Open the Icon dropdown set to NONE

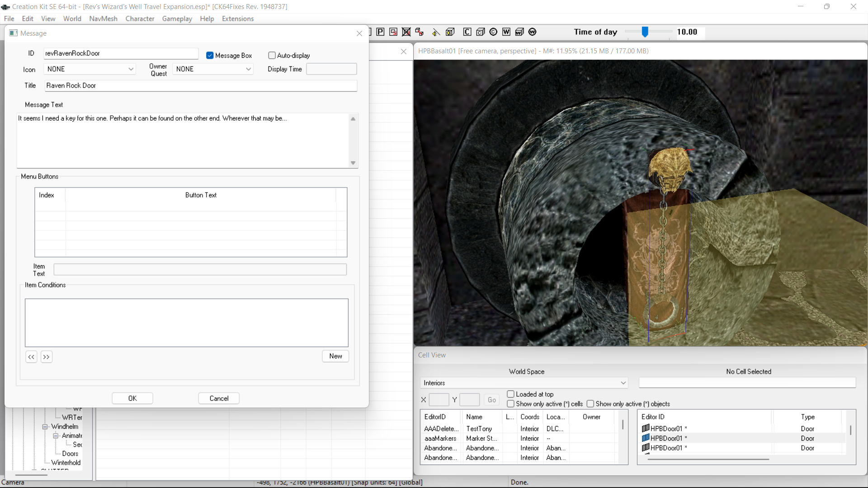(x=90, y=69)
